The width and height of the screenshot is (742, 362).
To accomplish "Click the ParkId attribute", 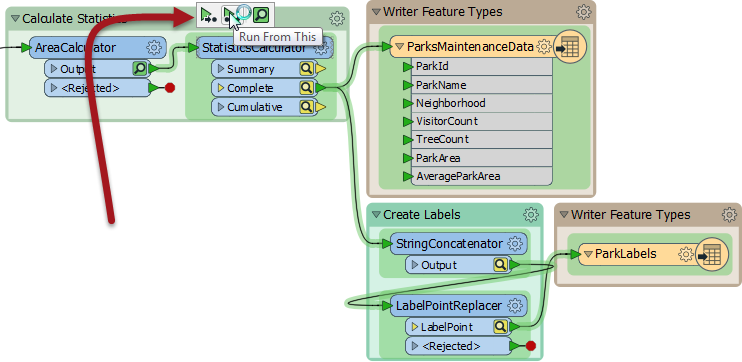I will (x=482, y=67).
